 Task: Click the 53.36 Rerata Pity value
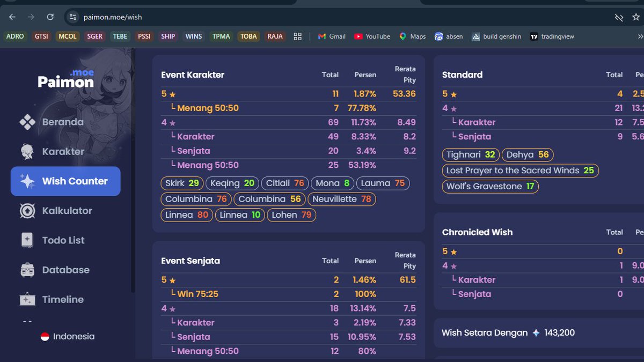tap(404, 94)
